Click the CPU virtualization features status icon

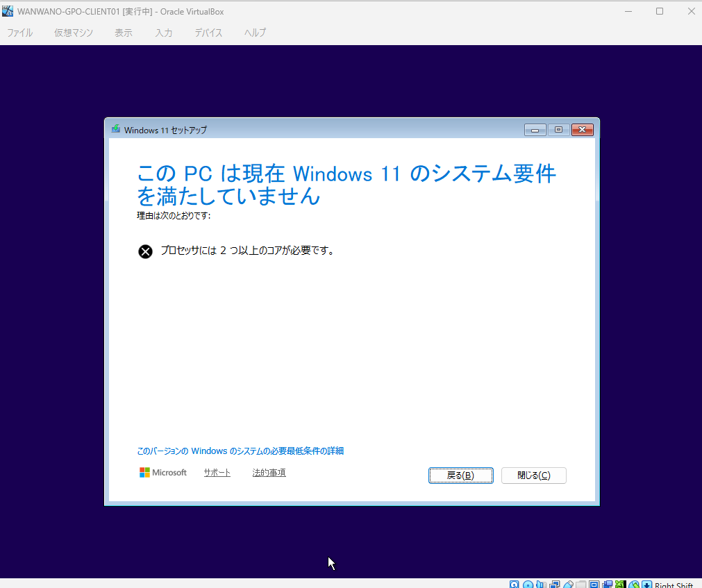[621, 585]
